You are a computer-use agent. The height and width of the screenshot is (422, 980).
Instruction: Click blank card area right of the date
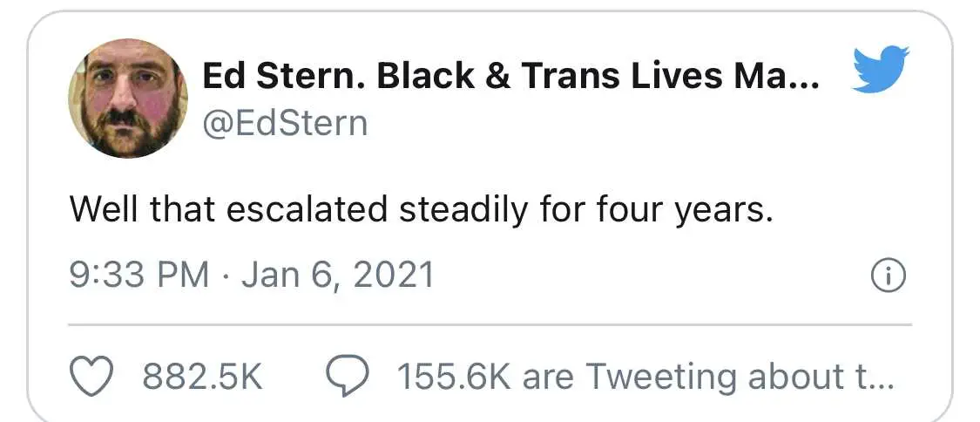[650, 276]
